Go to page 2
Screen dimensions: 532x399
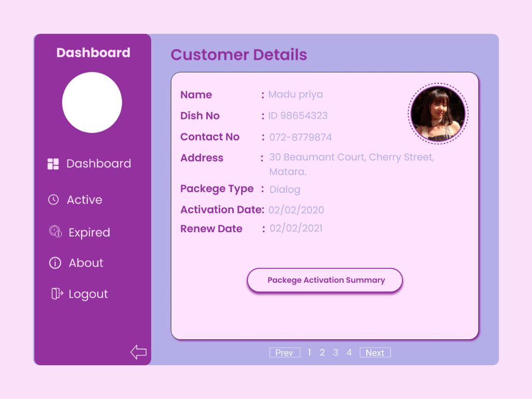click(322, 353)
